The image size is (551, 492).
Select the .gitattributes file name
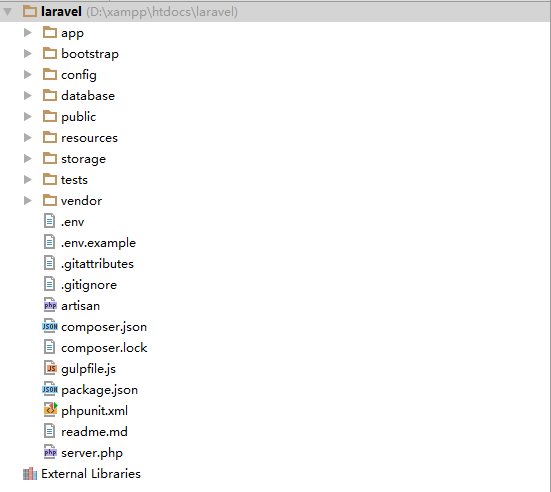[x=97, y=264]
